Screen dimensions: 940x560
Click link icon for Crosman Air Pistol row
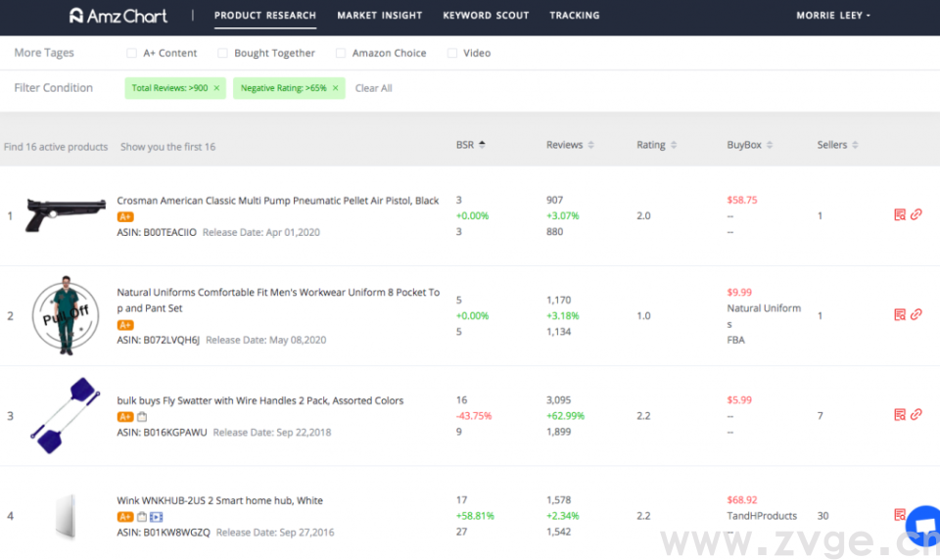(x=916, y=215)
